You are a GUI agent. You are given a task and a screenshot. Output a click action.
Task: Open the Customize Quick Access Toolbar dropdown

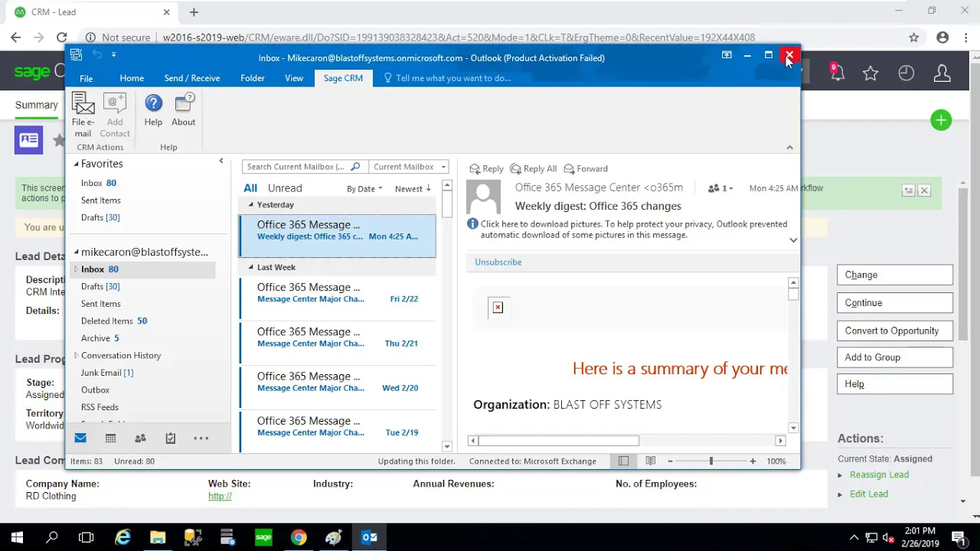click(x=113, y=54)
